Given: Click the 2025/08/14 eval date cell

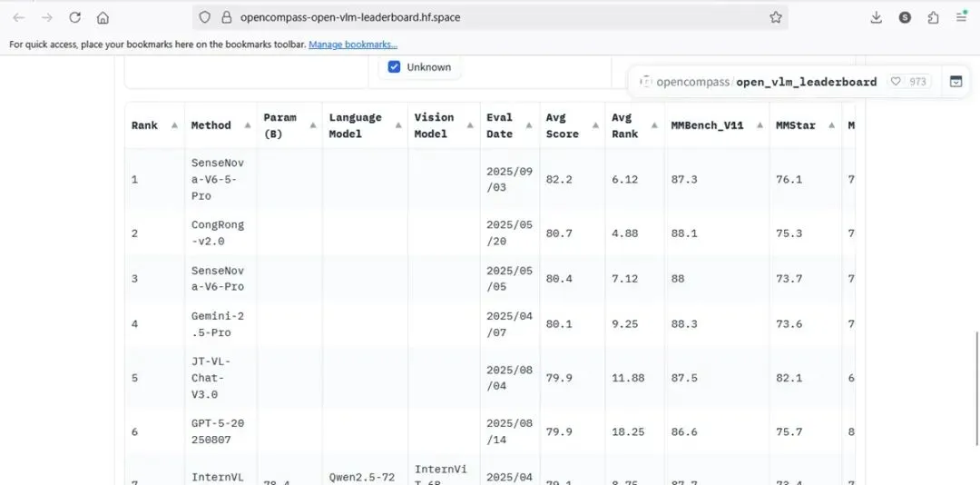Looking at the screenshot, I should (x=510, y=431).
